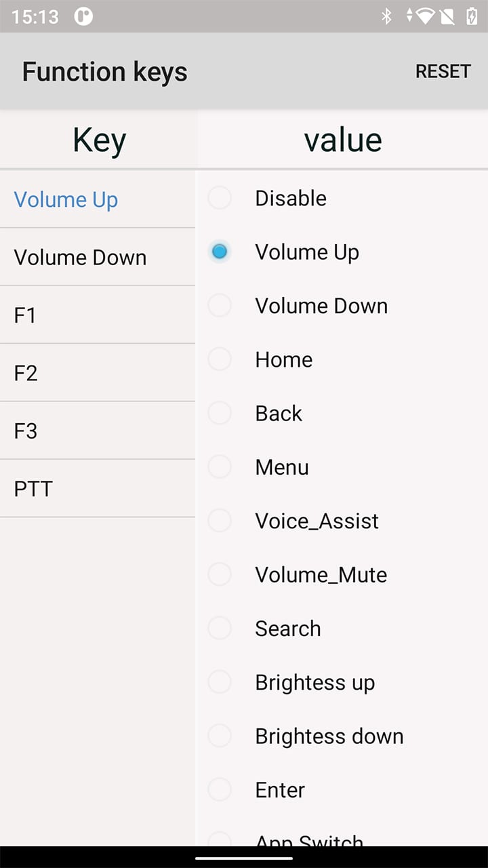
Task: Tap the Bluetooth status icon
Action: click(386, 16)
